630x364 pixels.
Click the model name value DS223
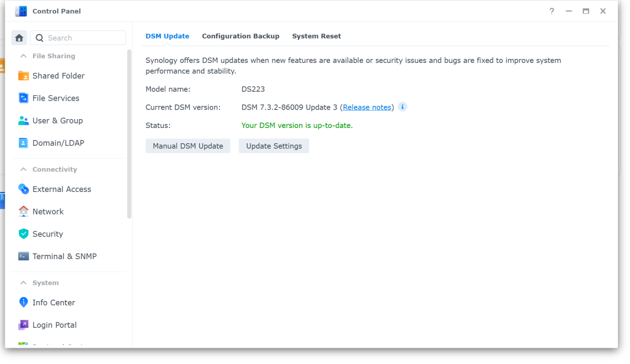pos(253,89)
